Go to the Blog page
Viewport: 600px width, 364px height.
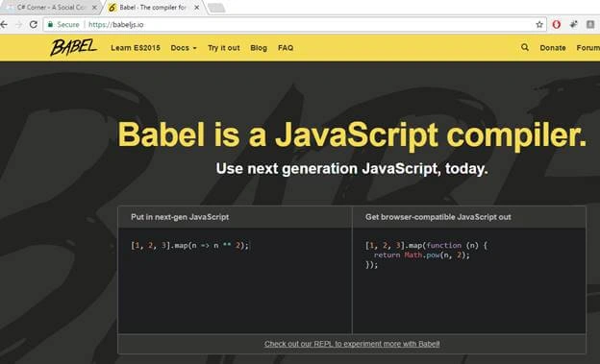point(259,48)
